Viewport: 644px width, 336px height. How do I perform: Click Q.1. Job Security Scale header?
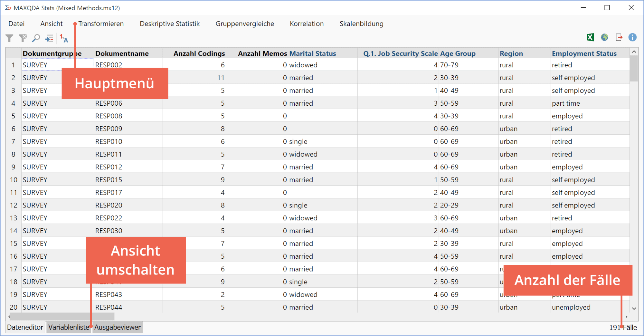coord(398,53)
